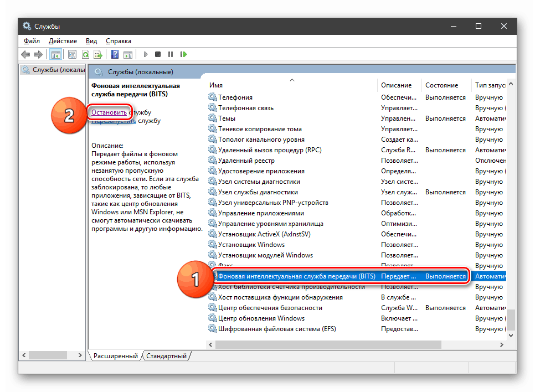535x392 pixels.
Task: Open the Действие menu
Action: (63, 40)
